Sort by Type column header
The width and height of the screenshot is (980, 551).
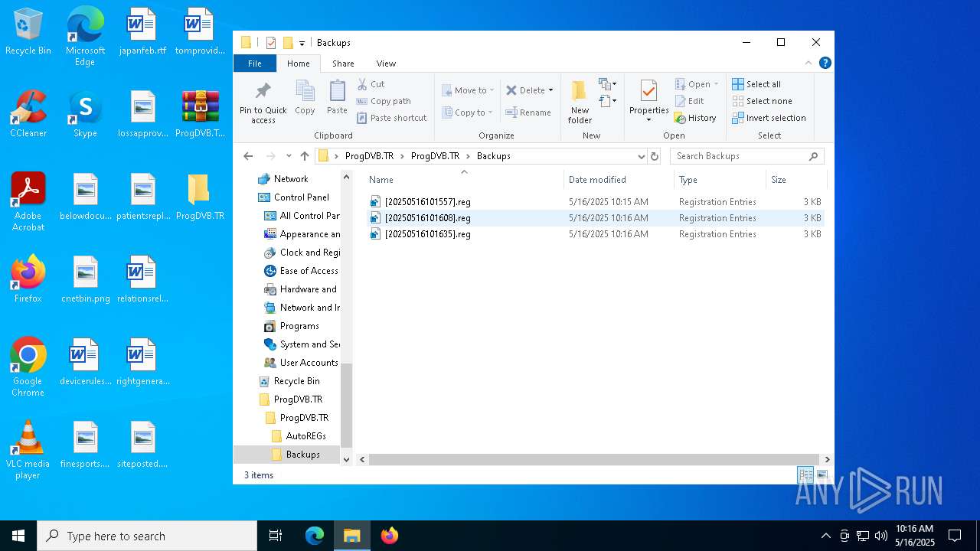click(x=720, y=180)
